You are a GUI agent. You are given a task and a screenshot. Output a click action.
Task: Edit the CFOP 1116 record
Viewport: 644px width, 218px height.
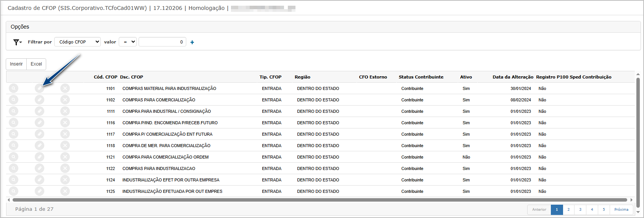(x=39, y=123)
